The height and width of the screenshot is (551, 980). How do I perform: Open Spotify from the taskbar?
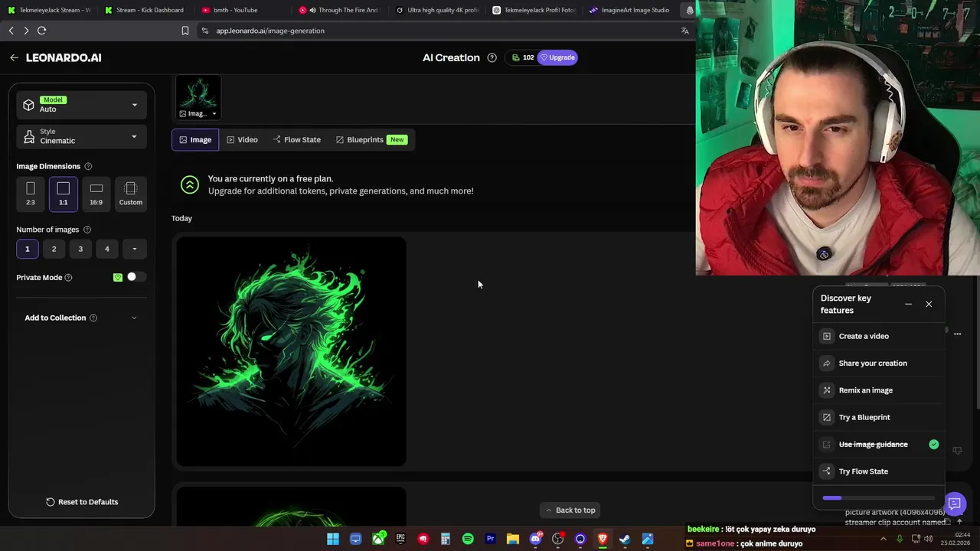click(x=468, y=540)
